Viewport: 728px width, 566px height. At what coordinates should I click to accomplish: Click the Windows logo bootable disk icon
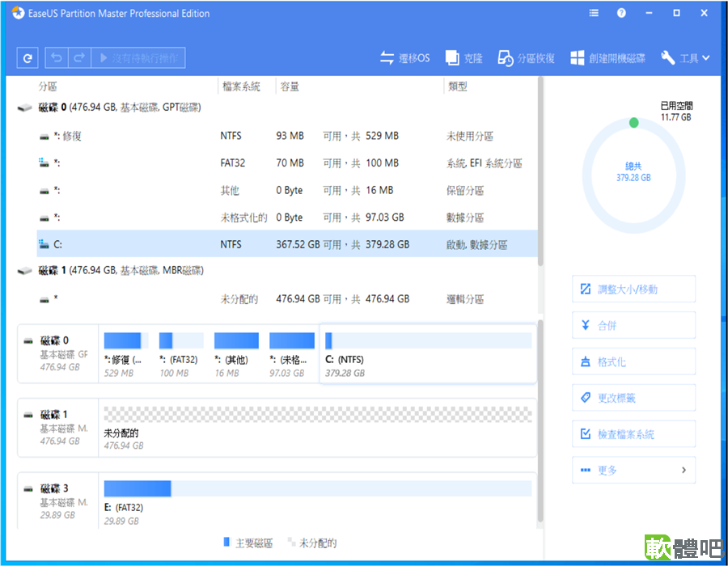pyautogui.click(x=577, y=58)
